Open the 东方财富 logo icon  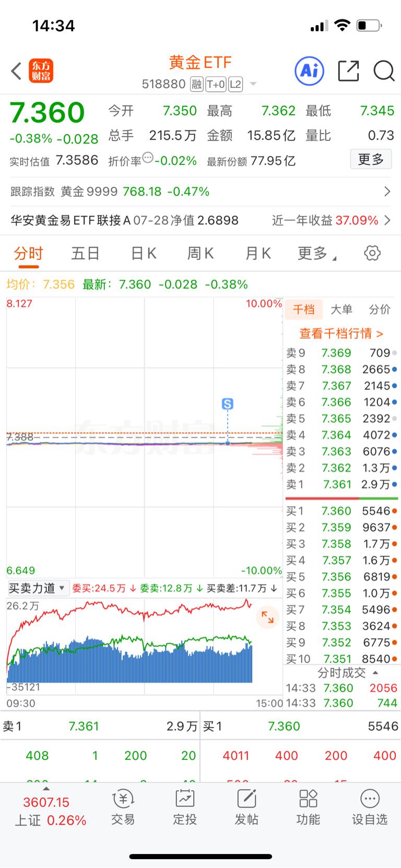pyautogui.click(x=41, y=71)
